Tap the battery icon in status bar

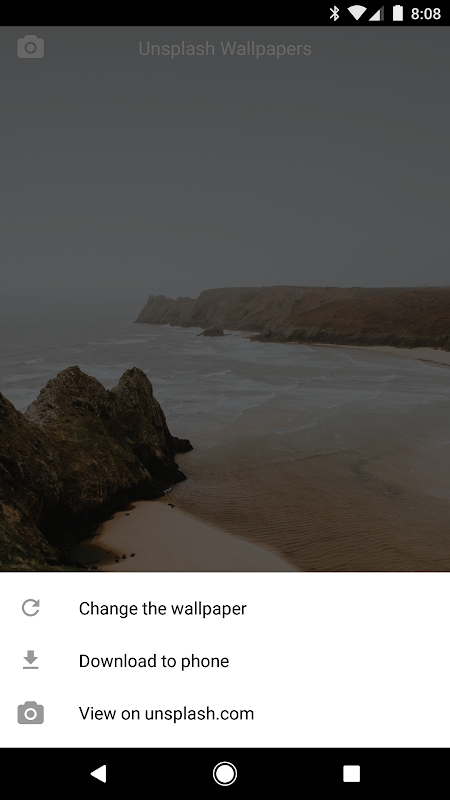[x=397, y=13]
